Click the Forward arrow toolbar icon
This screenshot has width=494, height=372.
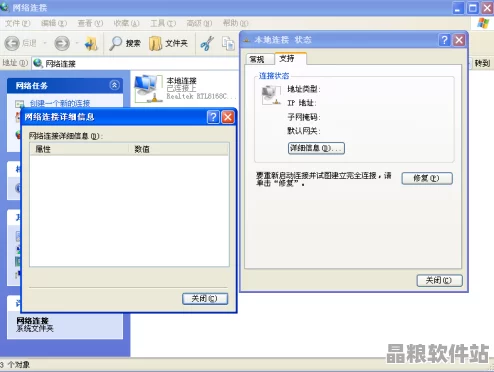coord(62,43)
